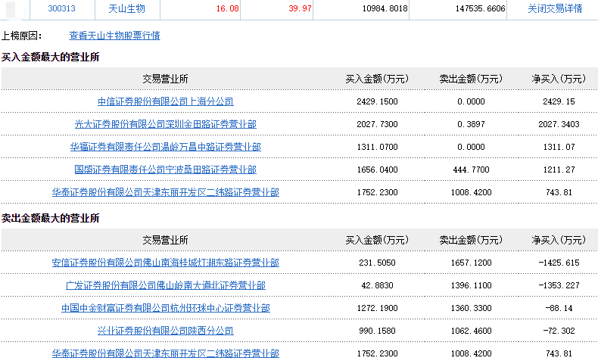This screenshot has width=598, height=364.
Task: Select buy amount 42.8830
Action: click(x=377, y=285)
